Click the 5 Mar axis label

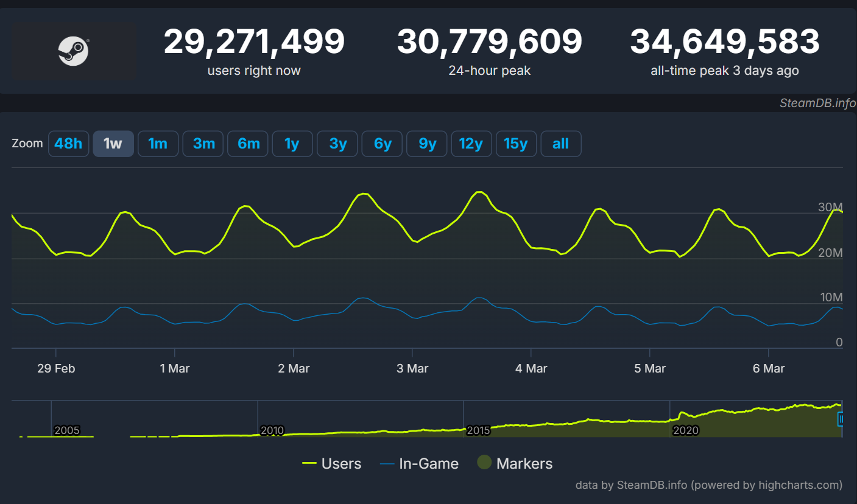tap(650, 368)
